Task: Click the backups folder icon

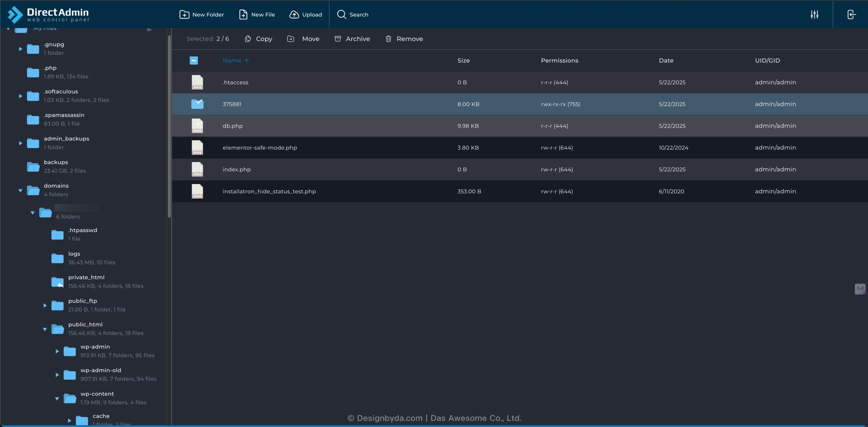Action: [x=33, y=167]
